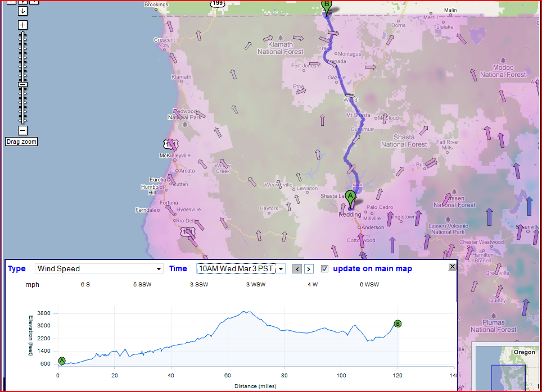Click the zoom in plus button
Viewport: 542px width, 392px height.
coord(22,25)
